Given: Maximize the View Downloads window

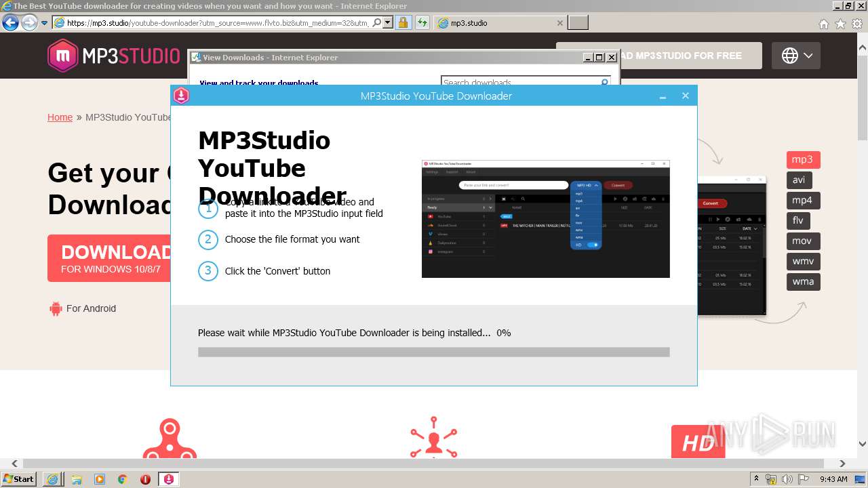Looking at the screenshot, I should pos(599,58).
